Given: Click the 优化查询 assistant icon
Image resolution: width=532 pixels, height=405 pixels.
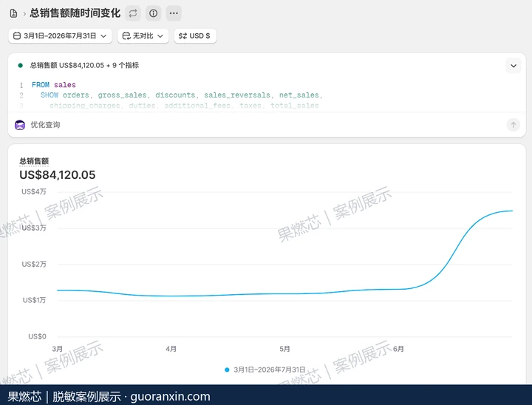Looking at the screenshot, I should click(20, 125).
